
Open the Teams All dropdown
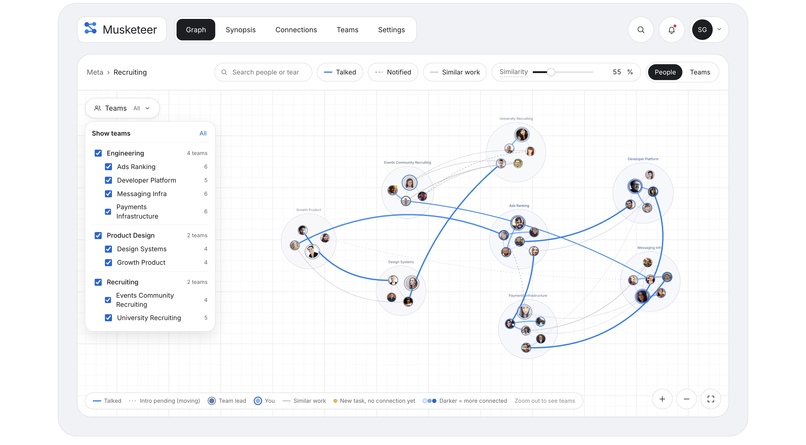point(122,108)
